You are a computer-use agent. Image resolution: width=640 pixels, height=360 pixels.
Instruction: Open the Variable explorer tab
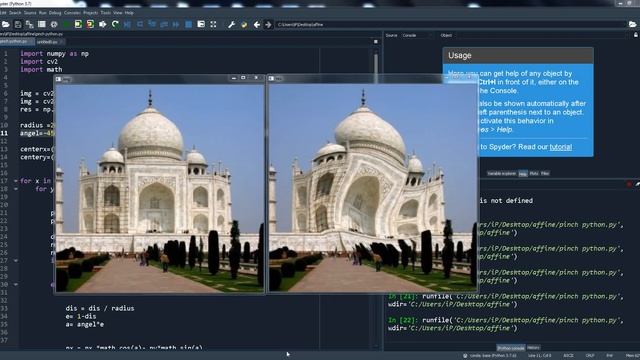coord(502,173)
